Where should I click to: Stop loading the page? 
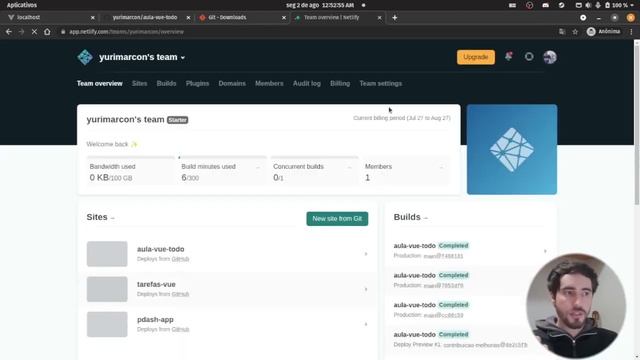pos(34,31)
